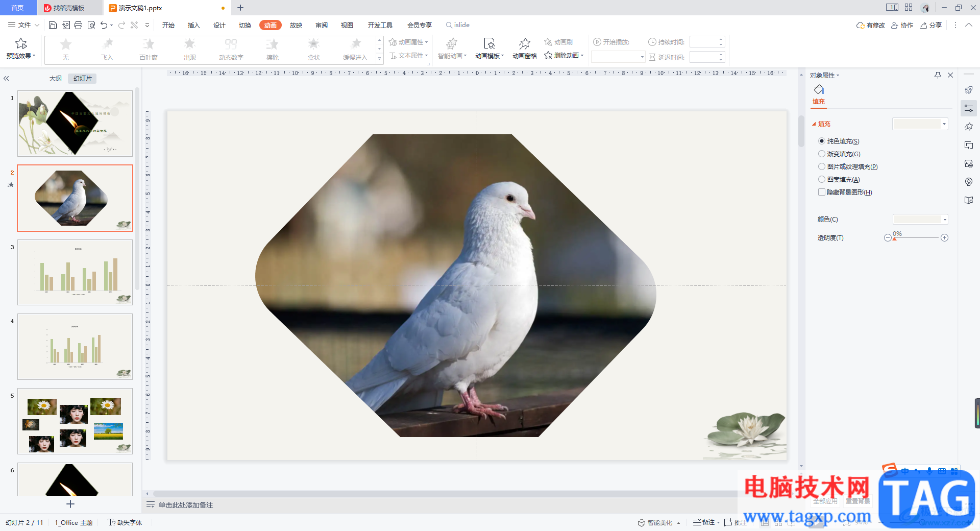Open the 放映 ribbon tab

[296, 25]
